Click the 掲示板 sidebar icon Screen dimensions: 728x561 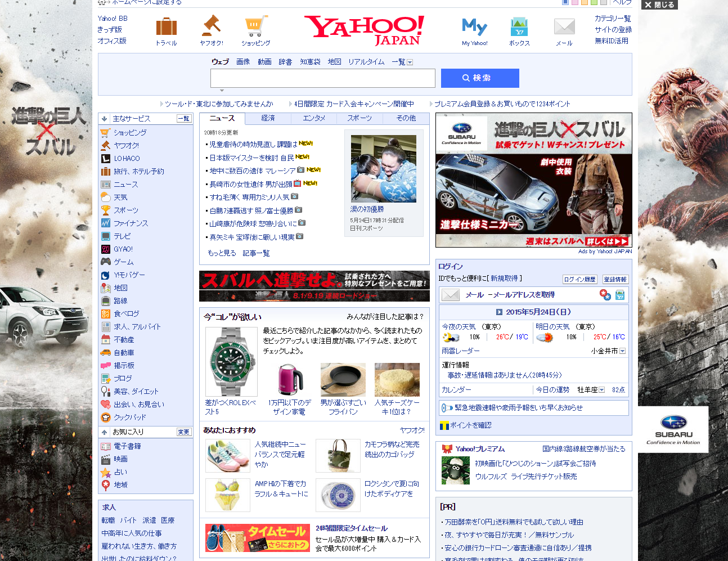(105, 366)
